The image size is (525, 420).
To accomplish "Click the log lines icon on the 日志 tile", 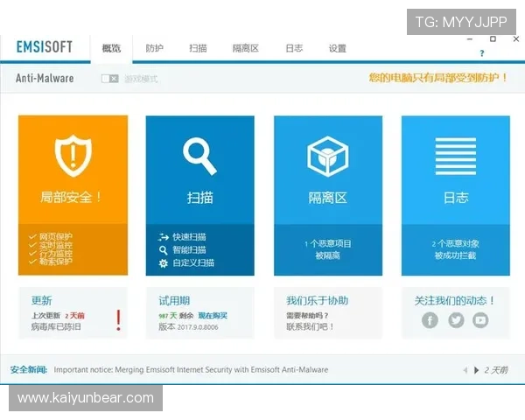I will pos(455,157).
